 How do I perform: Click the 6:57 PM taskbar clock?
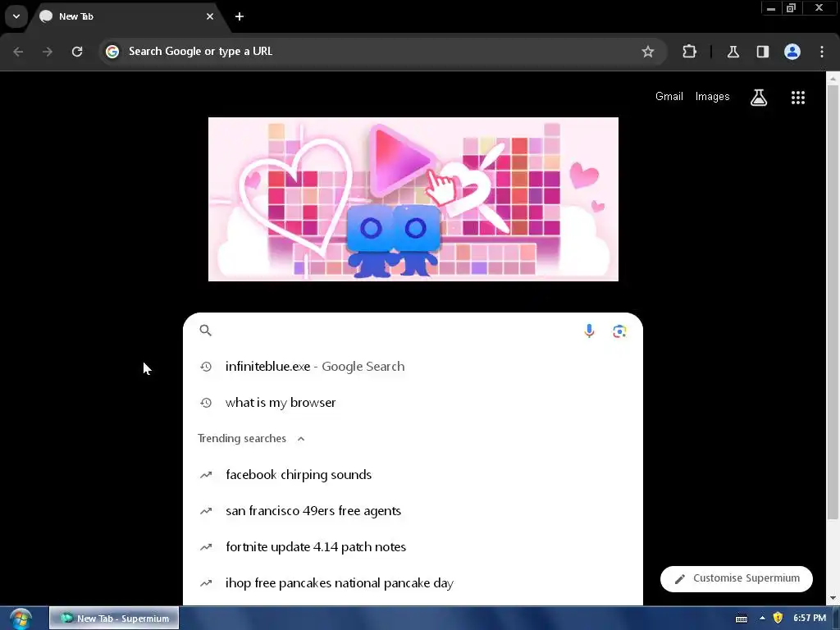[810, 619]
